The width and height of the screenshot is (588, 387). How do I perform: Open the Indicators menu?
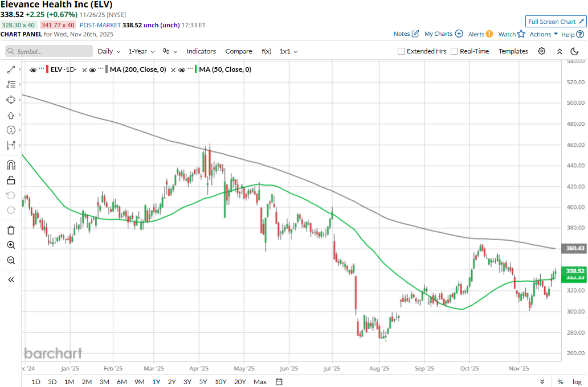click(201, 51)
